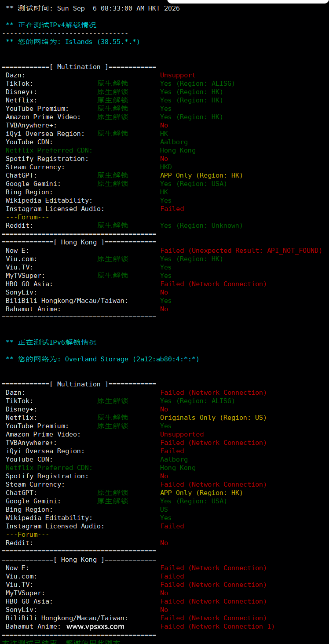The height and width of the screenshot is (644, 329).
Task: Click 'Originals Only (Region: US)' Netflix result
Action: (x=213, y=418)
